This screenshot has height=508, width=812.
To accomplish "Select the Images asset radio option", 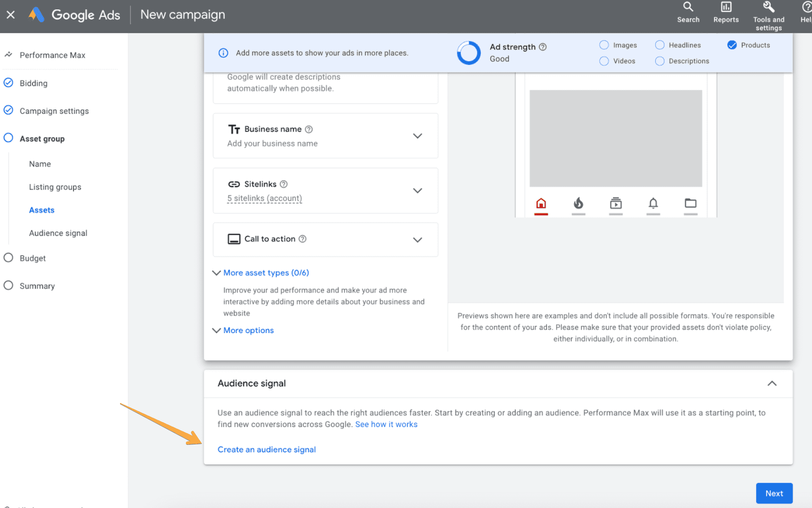I will [604, 45].
